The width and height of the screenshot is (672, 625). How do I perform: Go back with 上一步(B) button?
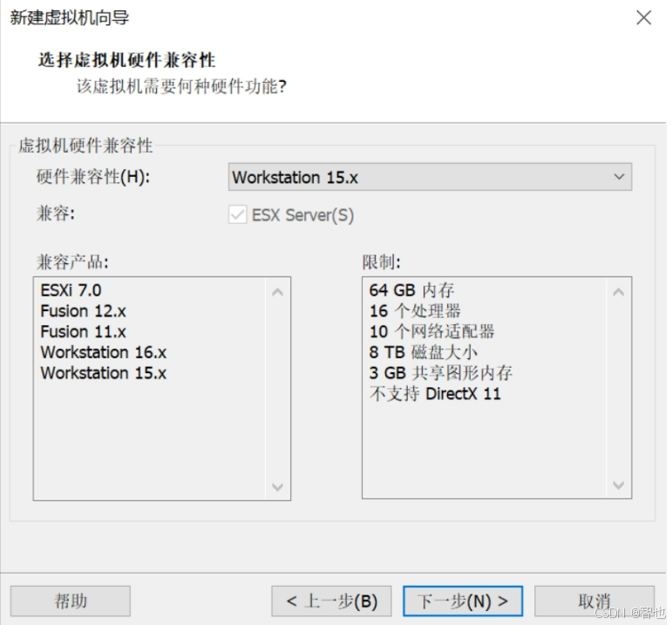331,601
